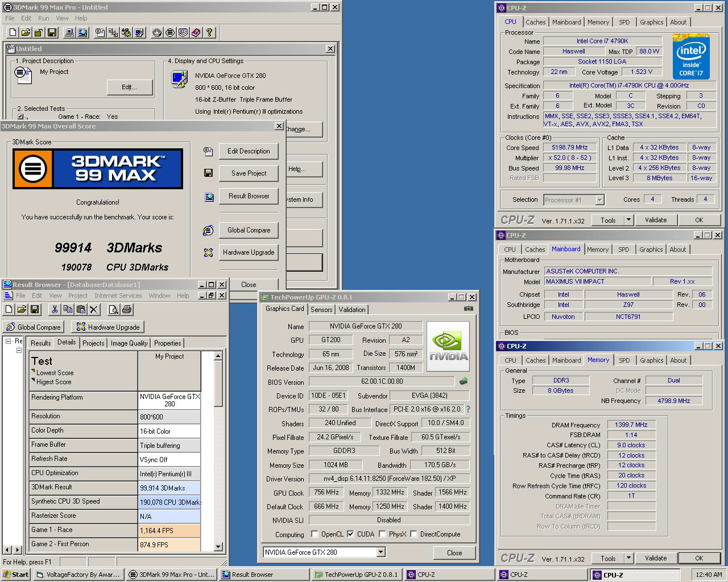Click VoltageFactory taskbar entry
This screenshot has height=582, width=728.
pos(78,575)
